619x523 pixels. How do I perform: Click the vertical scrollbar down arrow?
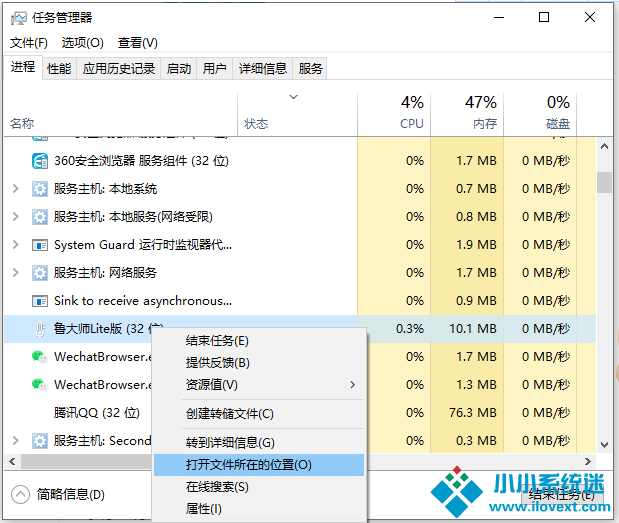point(604,444)
